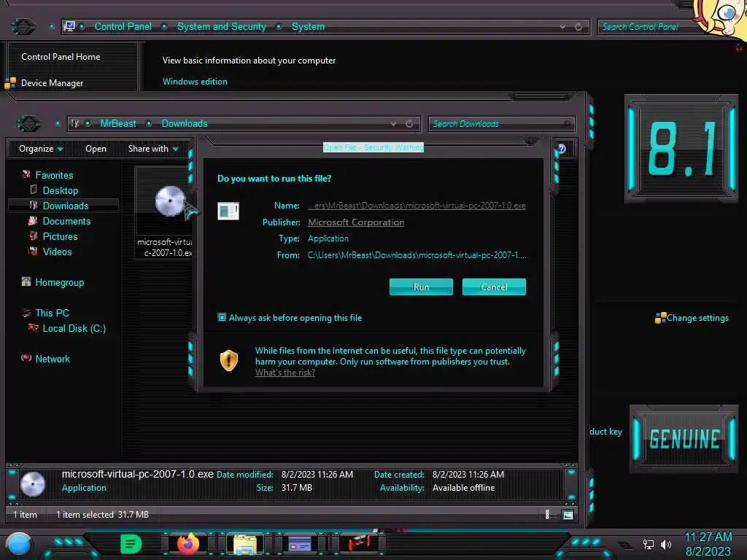Click the volume speaker tray icon

[x=666, y=544]
